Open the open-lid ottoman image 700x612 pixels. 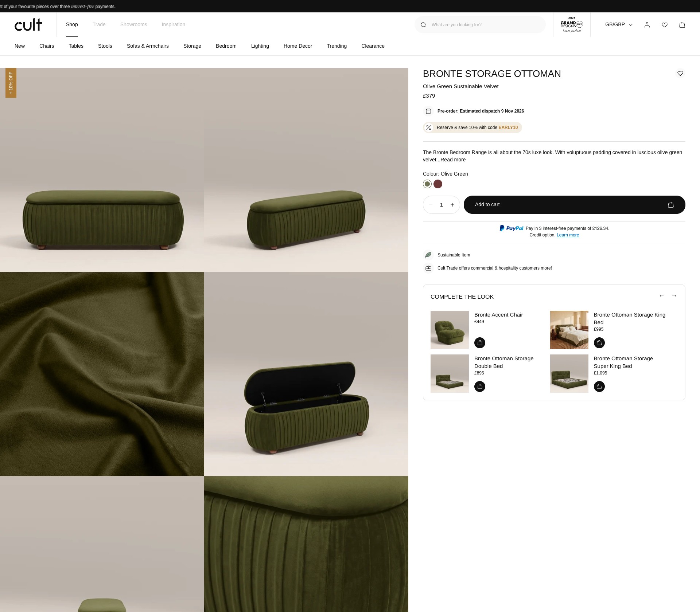[x=306, y=374]
